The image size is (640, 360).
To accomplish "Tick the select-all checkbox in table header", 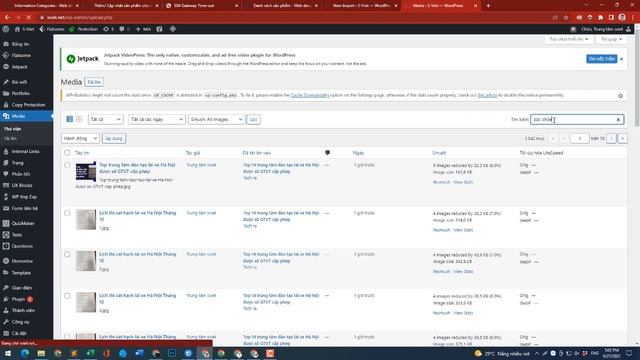I will pyautogui.click(x=67, y=153).
